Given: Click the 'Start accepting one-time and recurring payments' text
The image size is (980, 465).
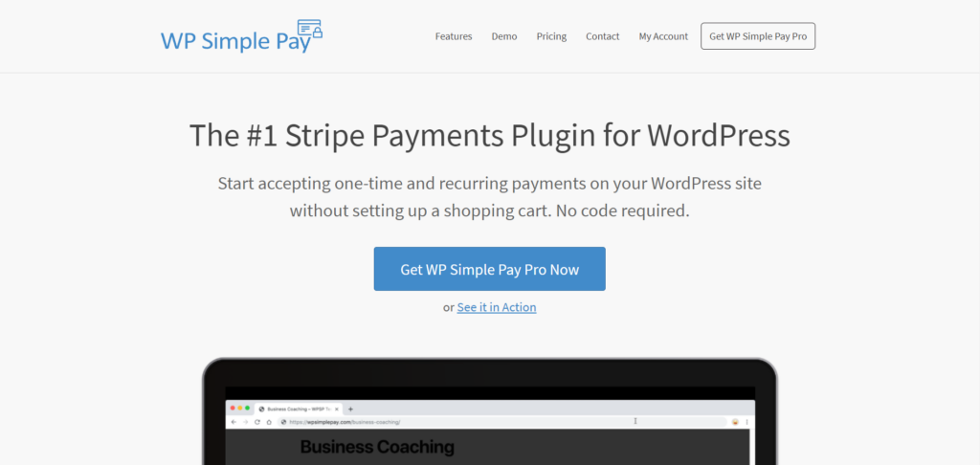Looking at the screenshot, I should [489, 197].
